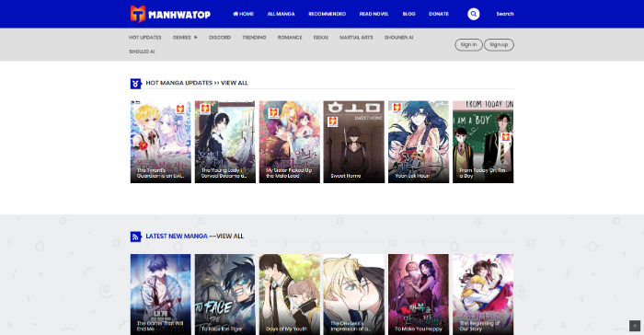
Task: Open Hot Manga Updates View All link
Action: pyautogui.click(x=234, y=83)
